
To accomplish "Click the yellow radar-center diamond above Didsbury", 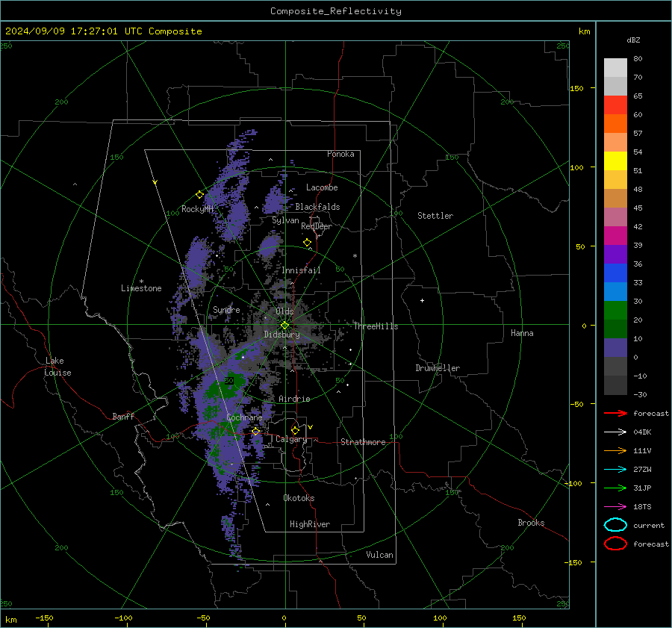I will tap(284, 326).
